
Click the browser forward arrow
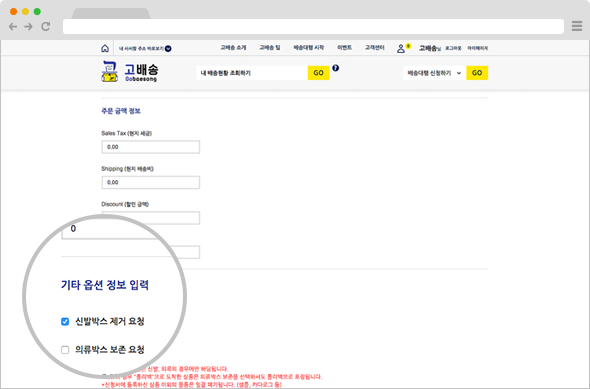pos(29,26)
